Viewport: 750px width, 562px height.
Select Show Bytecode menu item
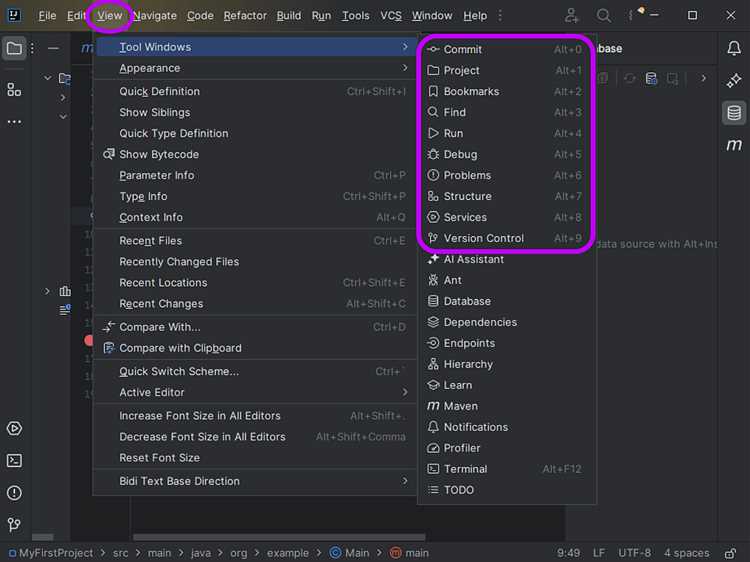point(255,154)
